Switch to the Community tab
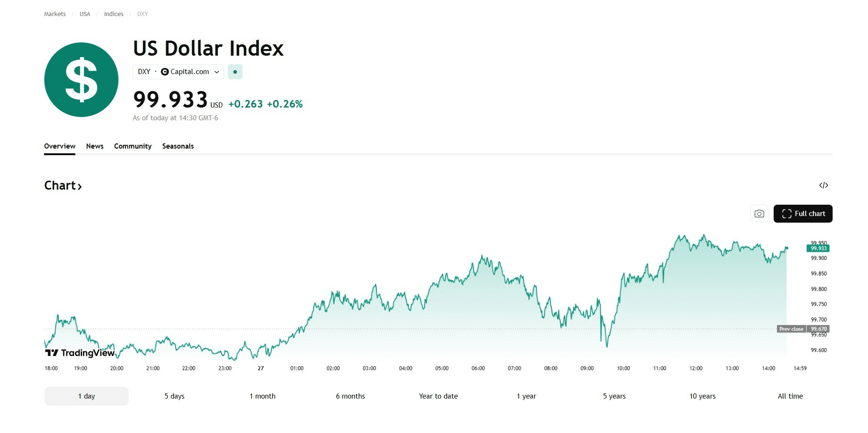Viewport: 868px width, 433px height. click(x=133, y=146)
